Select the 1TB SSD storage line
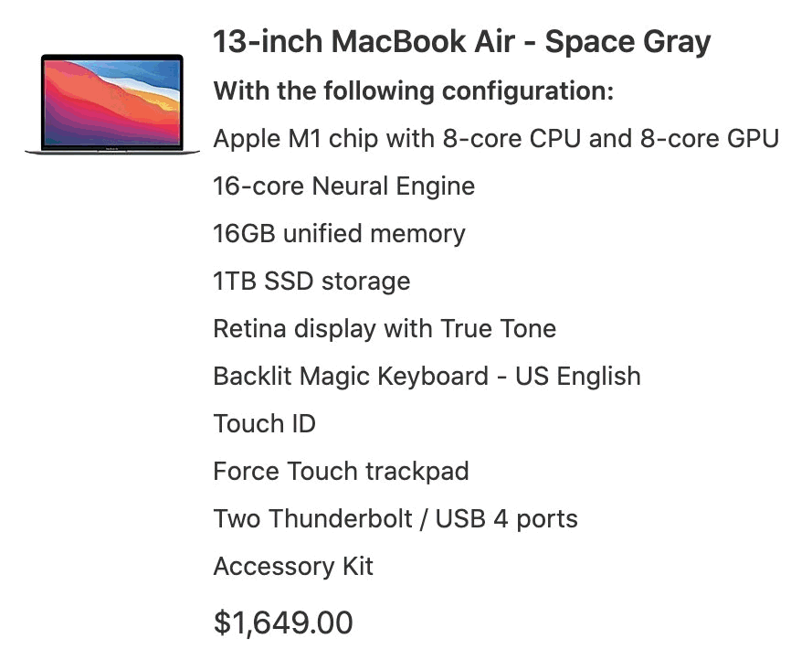This screenshot has width=812, height=649. (311, 282)
